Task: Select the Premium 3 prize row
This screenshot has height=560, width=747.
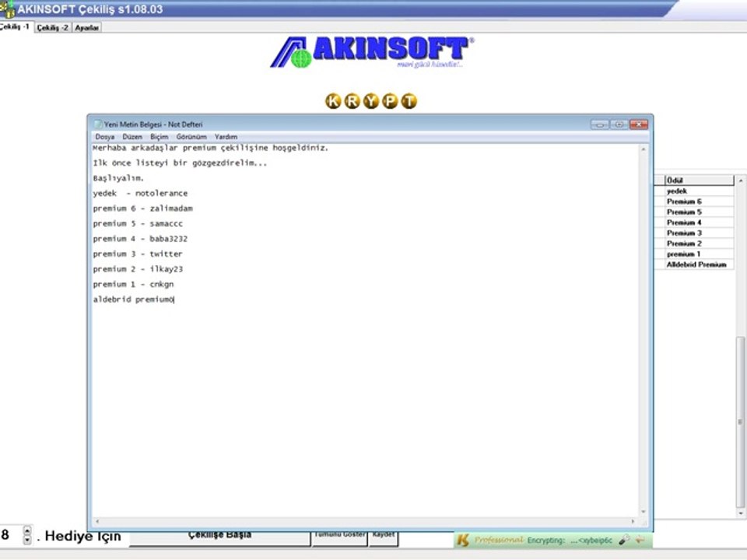Action: tap(700, 233)
